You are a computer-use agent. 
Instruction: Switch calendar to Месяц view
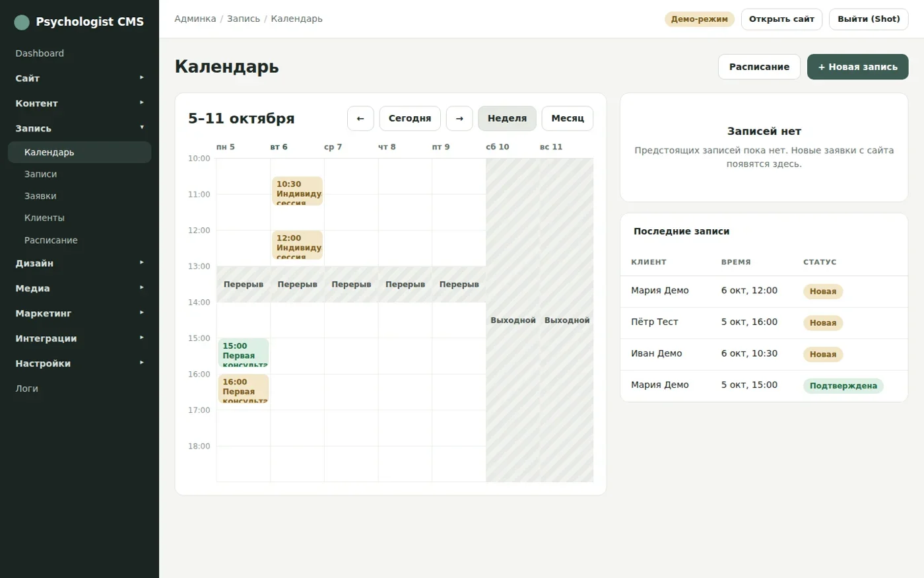tap(568, 118)
